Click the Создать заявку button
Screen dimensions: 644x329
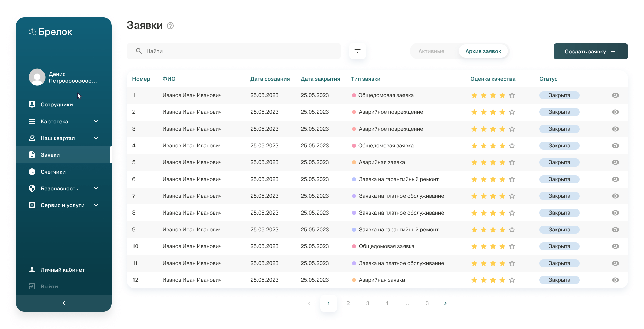pos(590,51)
